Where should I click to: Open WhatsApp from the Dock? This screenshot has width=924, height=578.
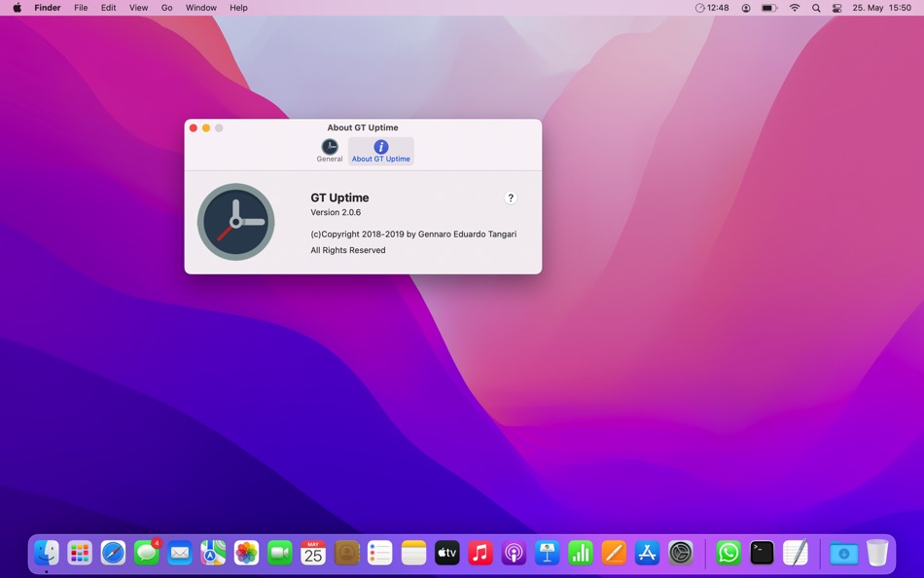tap(728, 553)
